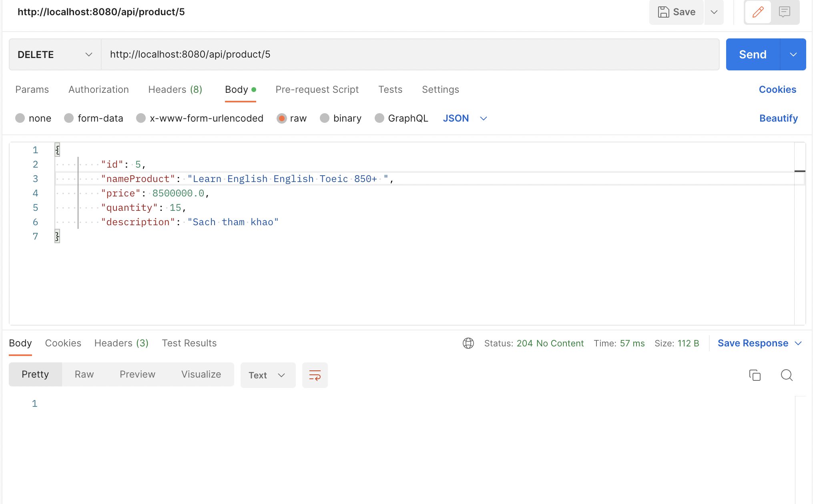
Task: Click the Cookies link
Action: [x=777, y=90]
